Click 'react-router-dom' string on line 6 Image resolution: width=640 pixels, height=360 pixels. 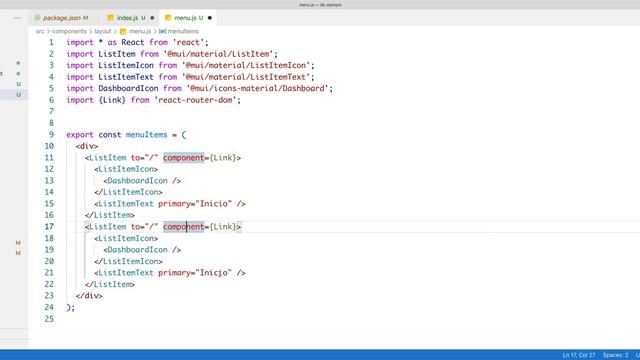(x=195, y=100)
